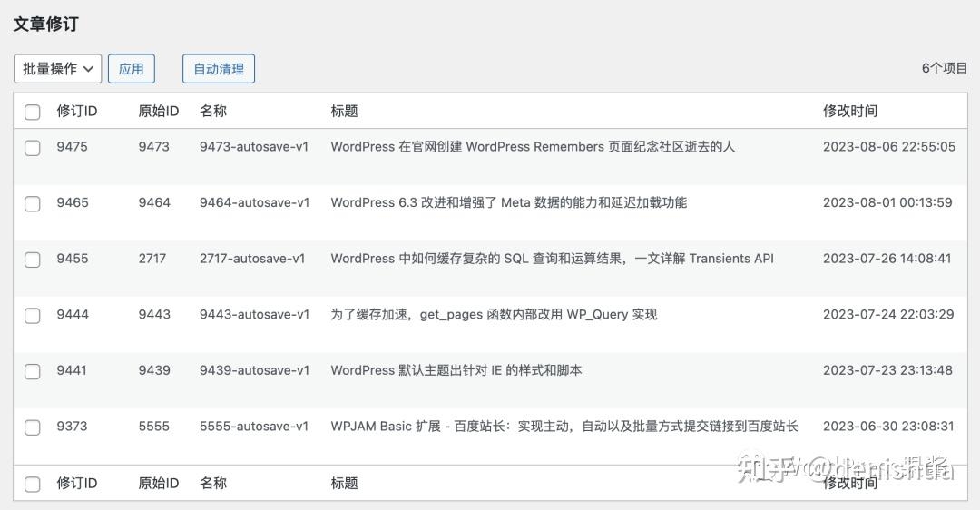Click the 名称 label in the table footer
Viewport: 980px width, 510px height.
point(213,483)
